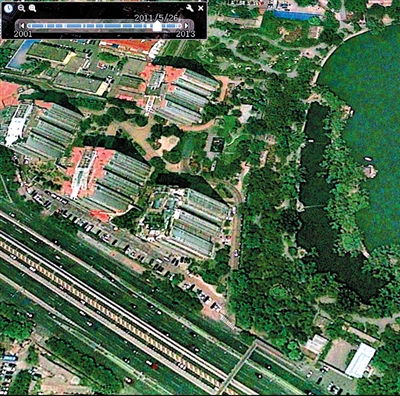The height and width of the screenshot is (396, 400).
Task: Click the time slider thumb at 2011/5/26
Action: [157, 26]
